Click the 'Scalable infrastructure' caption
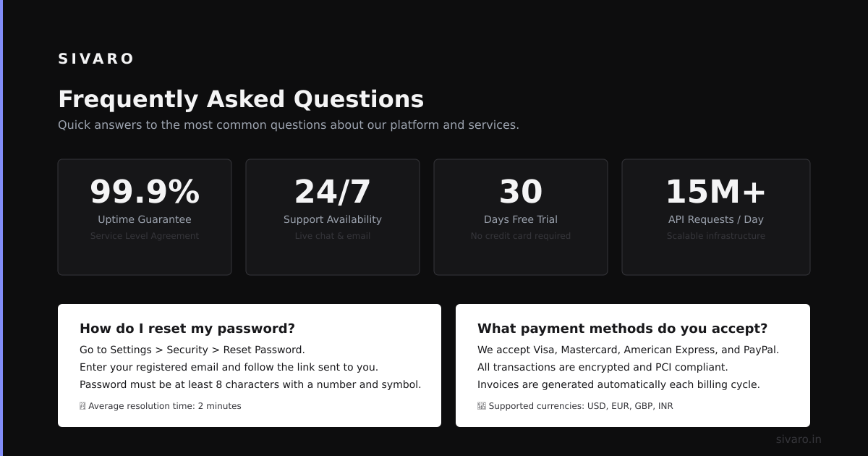This screenshot has height=456, width=868. click(x=716, y=236)
